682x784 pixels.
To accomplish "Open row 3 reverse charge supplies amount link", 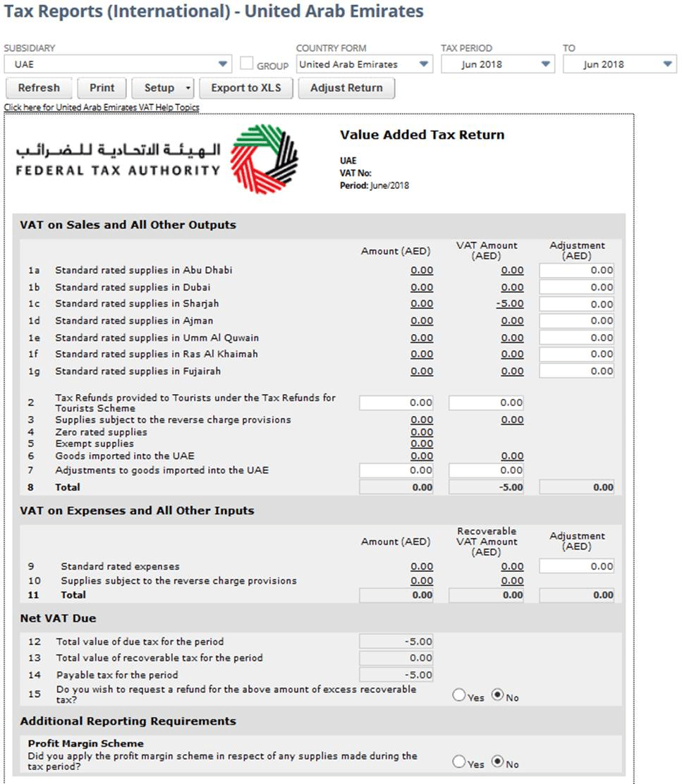I will (x=422, y=420).
